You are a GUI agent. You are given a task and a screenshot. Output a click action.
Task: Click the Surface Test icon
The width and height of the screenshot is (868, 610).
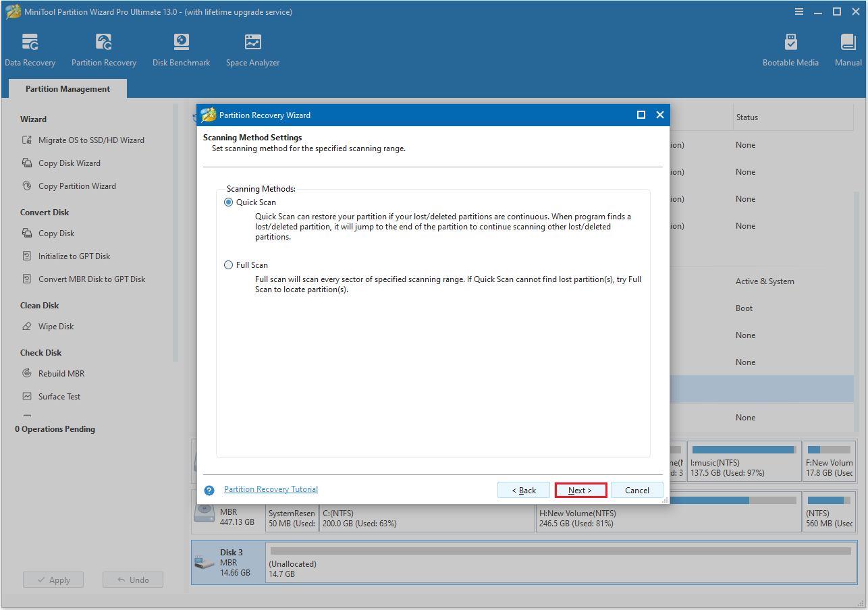27,397
